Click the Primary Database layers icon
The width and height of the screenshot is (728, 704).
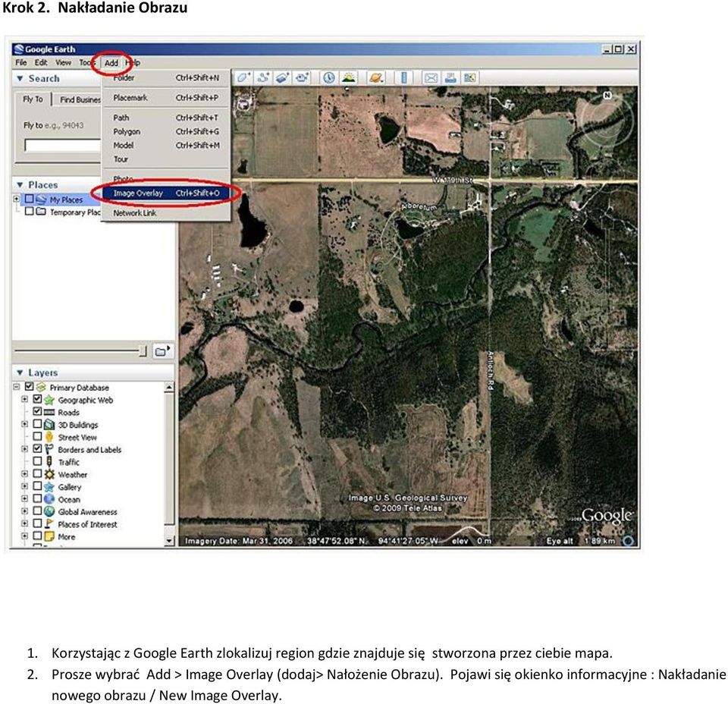(x=41, y=387)
